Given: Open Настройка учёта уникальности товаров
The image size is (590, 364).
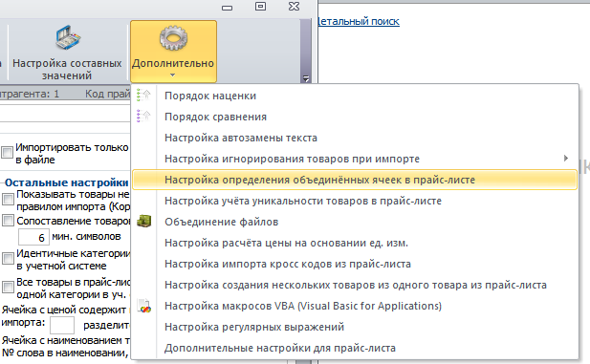Looking at the screenshot, I should coord(355,201).
